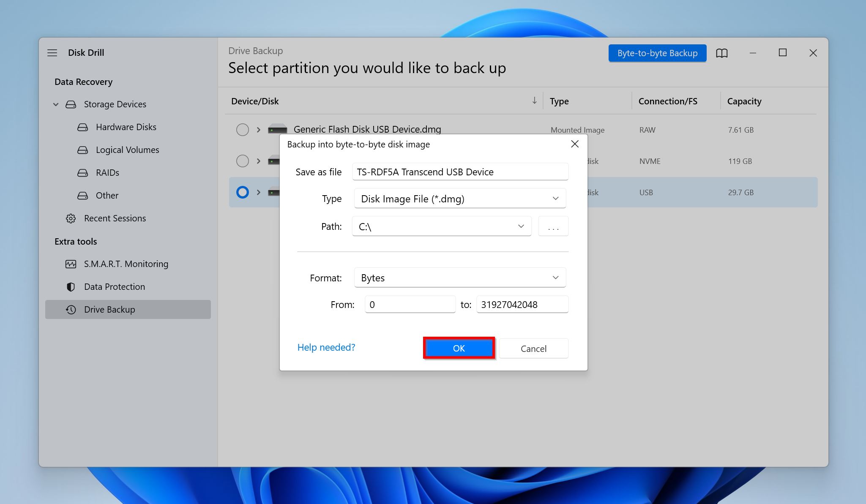Image resolution: width=866 pixels, height=504 pixels.
Task: Click the Recent Sessions clock icon
Action: (x=71, y=218)
